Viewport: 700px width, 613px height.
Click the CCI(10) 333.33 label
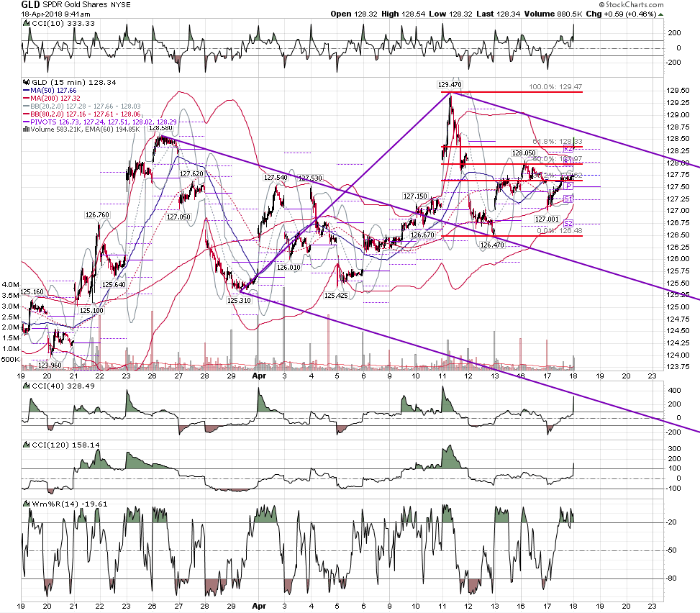coord(63,24)
